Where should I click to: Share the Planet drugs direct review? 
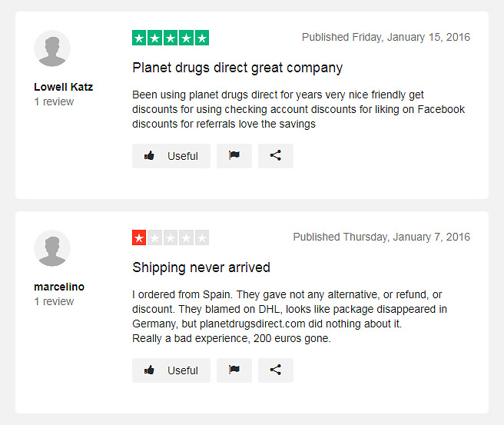tap(276, 156)
